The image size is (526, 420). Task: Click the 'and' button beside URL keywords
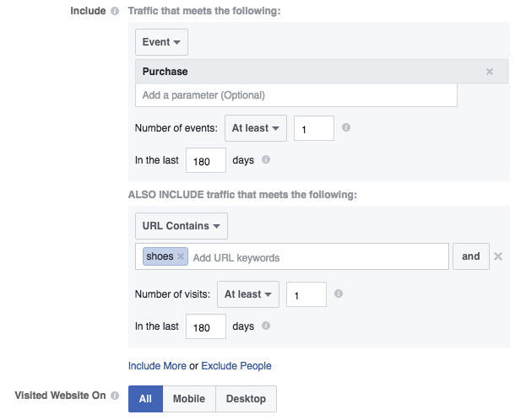(470, 256)
